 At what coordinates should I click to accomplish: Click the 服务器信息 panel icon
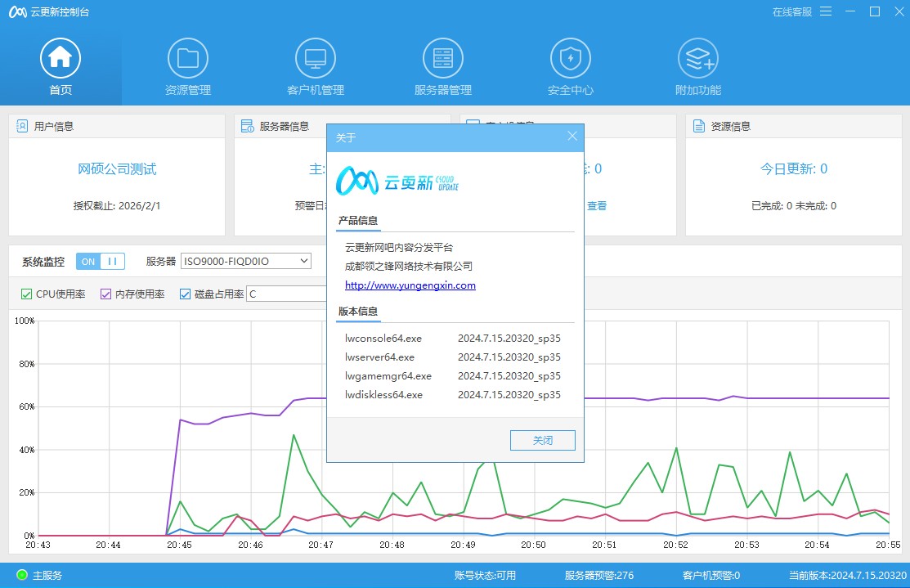click(247, 126)
